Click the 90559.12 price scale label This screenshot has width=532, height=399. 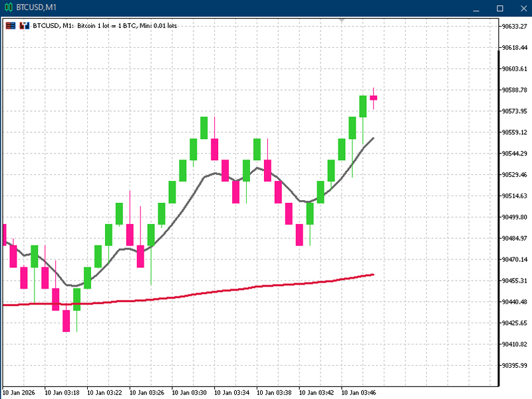click(x=513, y=132)
